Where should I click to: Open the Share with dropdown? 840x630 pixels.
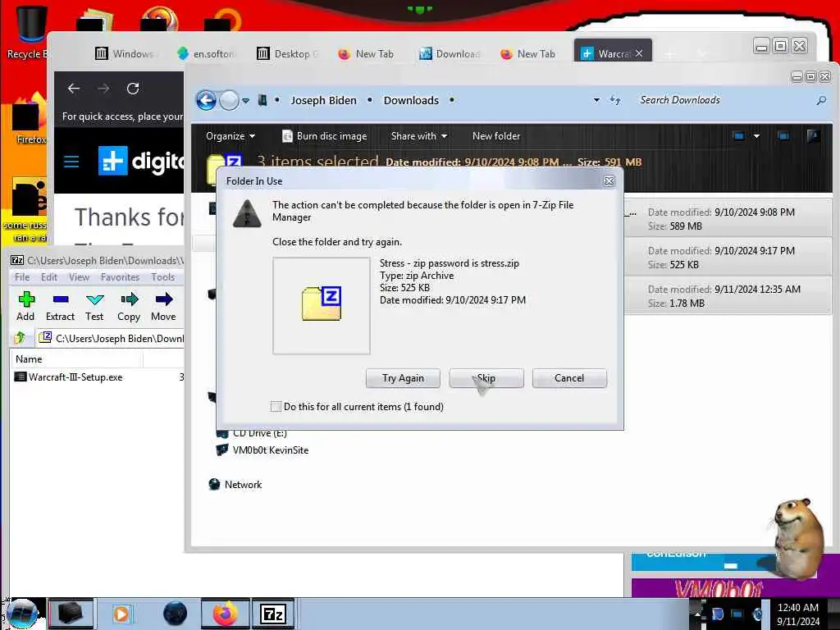(x=419, y=136)
